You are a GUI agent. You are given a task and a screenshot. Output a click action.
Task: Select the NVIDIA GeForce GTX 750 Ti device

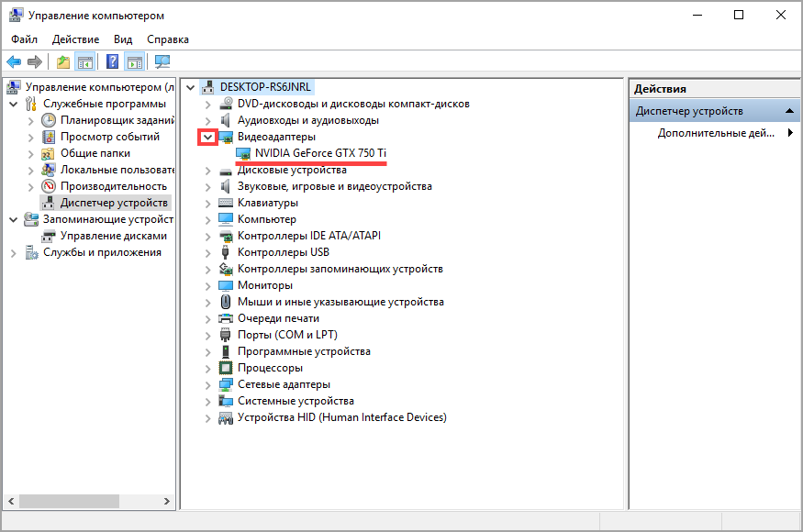click(320, 153)
